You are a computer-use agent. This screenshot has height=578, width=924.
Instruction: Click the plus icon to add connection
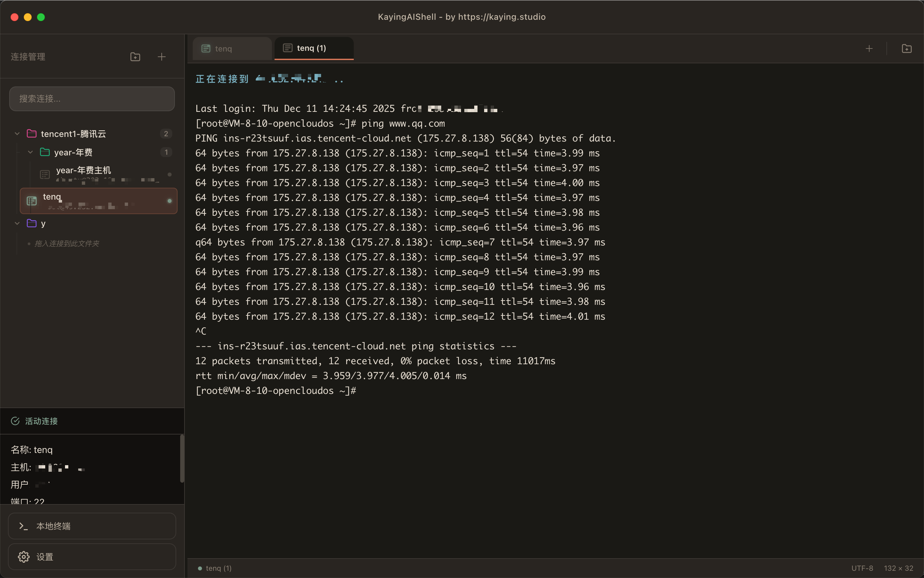162,57
